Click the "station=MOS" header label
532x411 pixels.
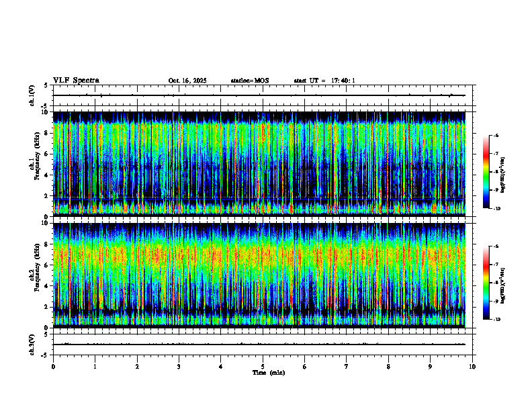250,81
